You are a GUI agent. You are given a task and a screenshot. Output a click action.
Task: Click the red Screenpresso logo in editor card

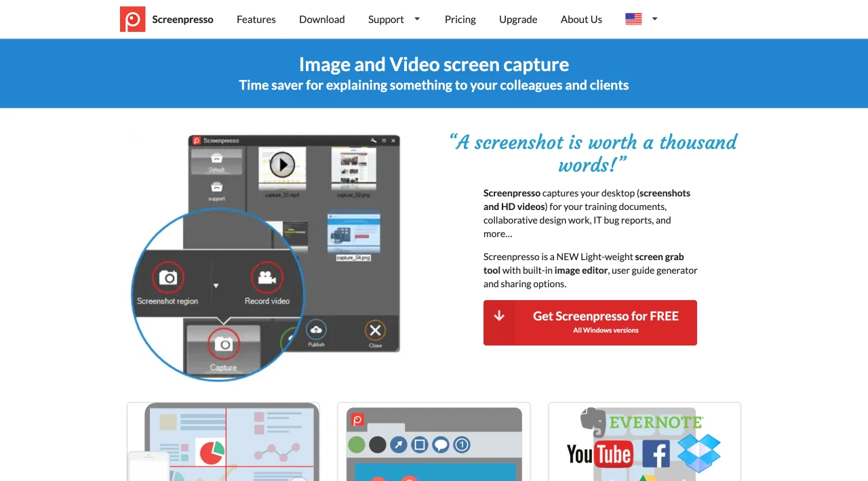click(x=358, y=420)
